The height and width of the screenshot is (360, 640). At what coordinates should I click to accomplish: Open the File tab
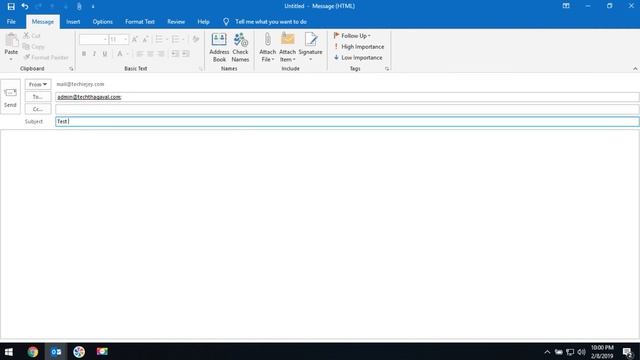click(x=11, y=22)
